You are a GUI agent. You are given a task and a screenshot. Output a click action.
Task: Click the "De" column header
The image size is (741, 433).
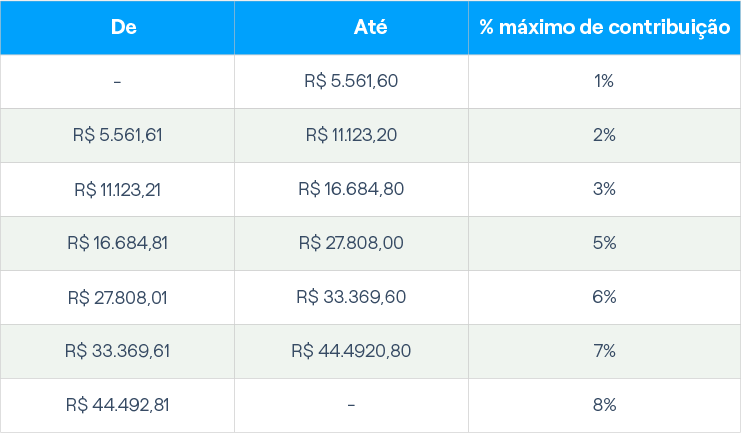[118, 27]
